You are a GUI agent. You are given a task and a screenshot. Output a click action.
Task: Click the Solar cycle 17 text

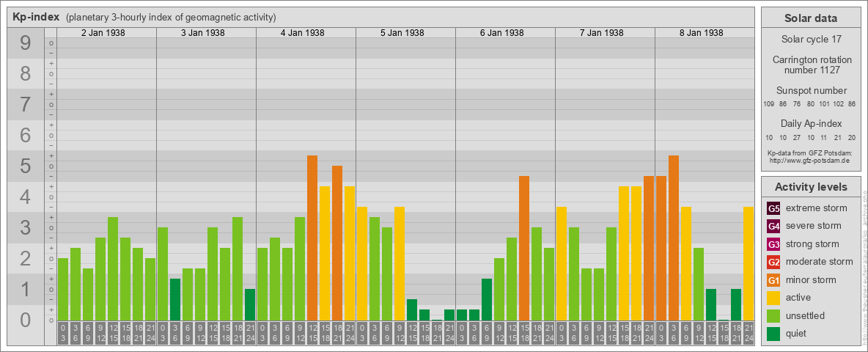811,40
